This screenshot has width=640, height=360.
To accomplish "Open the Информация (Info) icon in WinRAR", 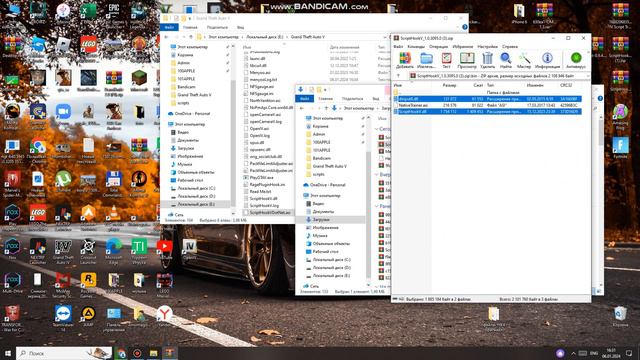I will (547, 60).
